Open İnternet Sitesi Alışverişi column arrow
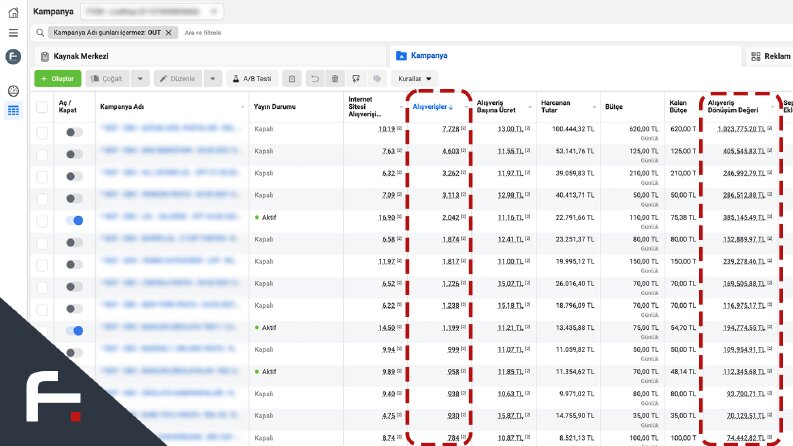 point(401,107)
